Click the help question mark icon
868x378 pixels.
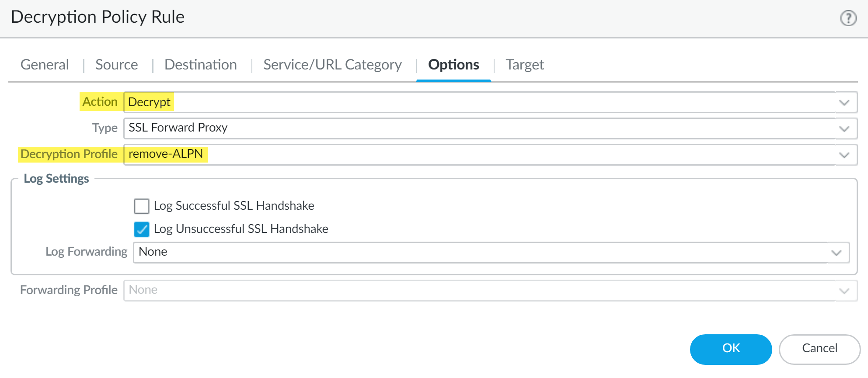pos(848,18)
